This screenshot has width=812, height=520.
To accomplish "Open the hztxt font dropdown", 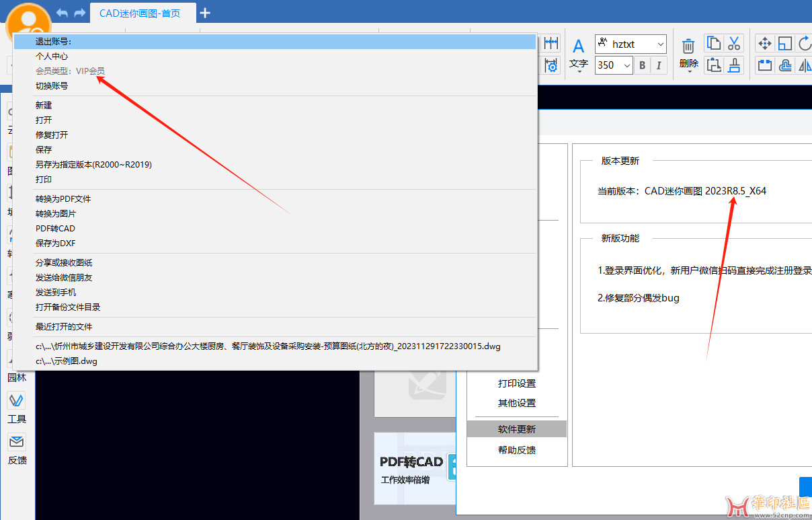I will 631,44.
